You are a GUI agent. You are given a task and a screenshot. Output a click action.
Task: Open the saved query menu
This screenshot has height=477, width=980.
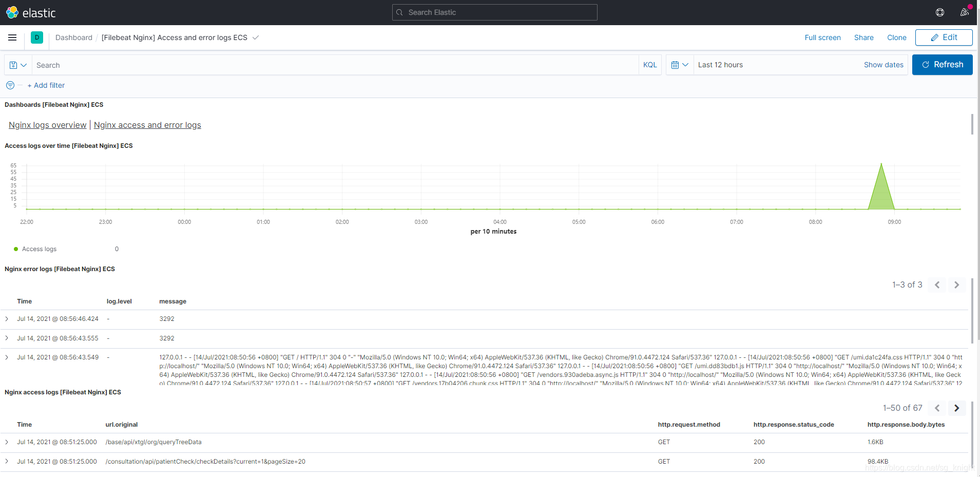(18, 65)
